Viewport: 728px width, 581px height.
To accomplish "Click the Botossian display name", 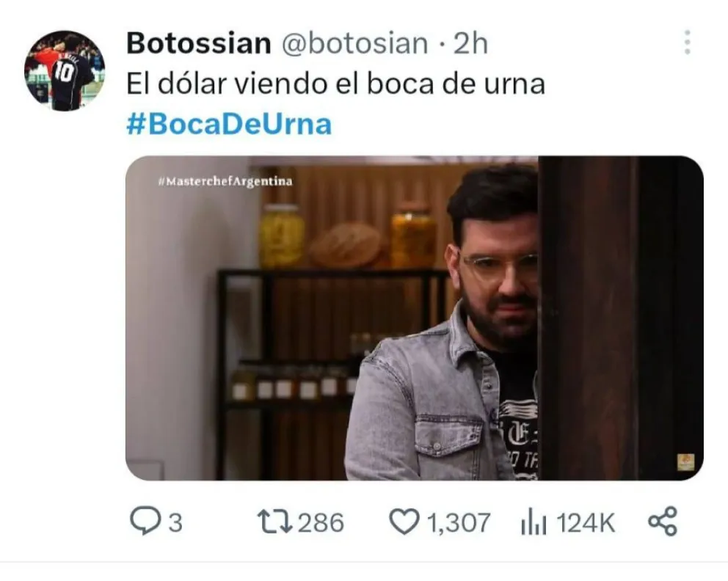I will click(199, 43).
